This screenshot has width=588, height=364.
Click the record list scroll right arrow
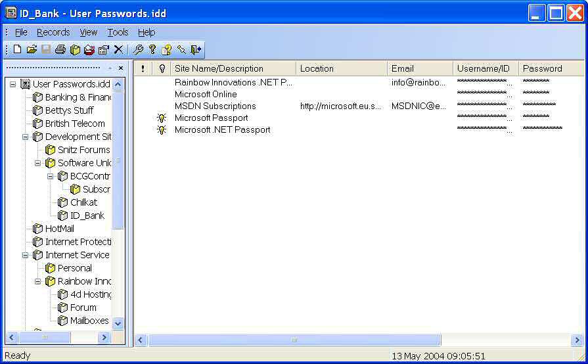pos(577,340)
